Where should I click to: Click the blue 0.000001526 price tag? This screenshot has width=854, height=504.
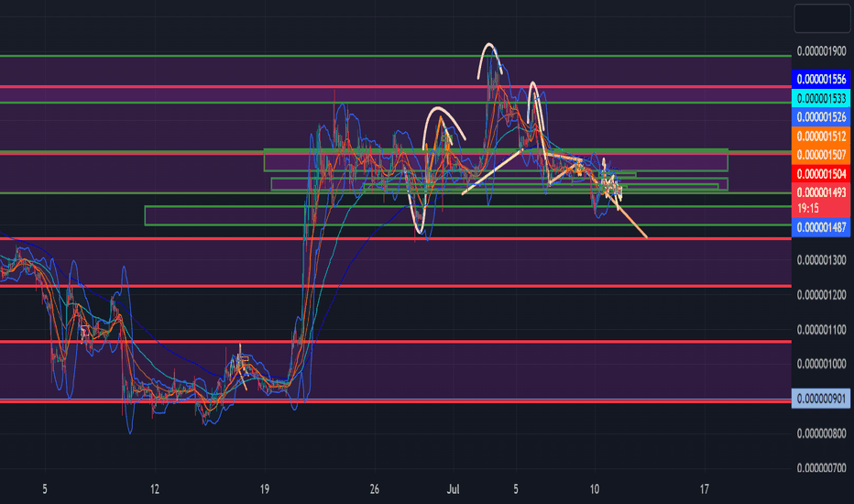pos(821,117)
